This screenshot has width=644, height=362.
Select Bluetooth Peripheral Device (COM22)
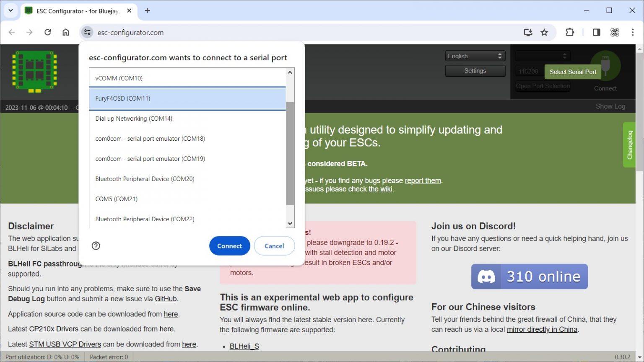coord(187,219)
